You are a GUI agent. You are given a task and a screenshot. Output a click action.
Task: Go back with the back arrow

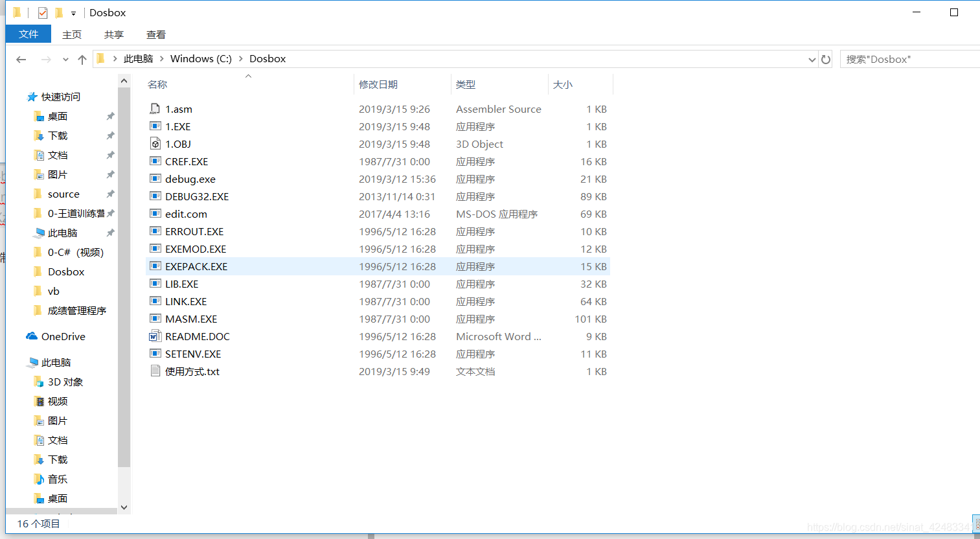click(21, 59)
